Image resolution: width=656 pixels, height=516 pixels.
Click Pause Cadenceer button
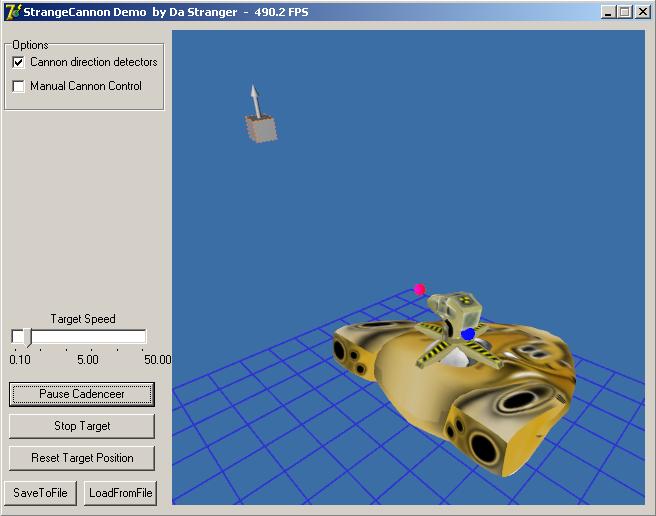pos(82,394)
